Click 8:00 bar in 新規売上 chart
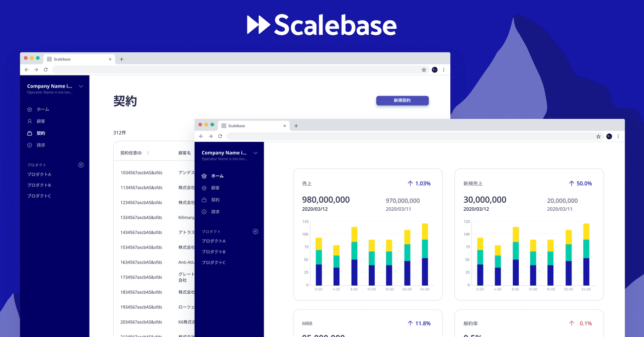 [516, 256]
